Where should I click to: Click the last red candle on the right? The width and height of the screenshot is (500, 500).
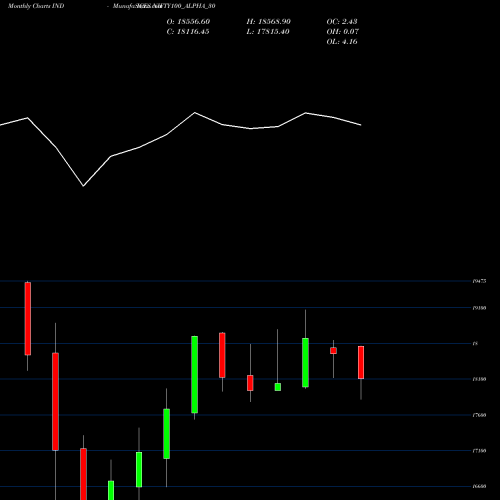pos(361,362)
